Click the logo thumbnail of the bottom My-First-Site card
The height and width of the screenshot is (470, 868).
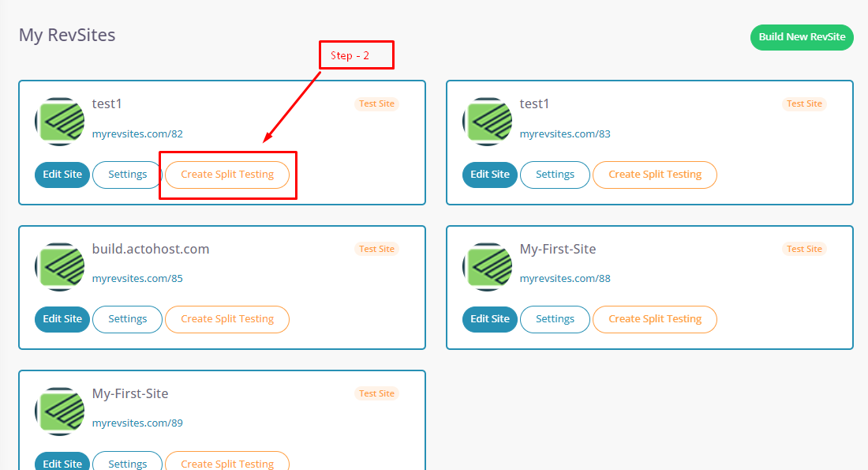point(59,411)
